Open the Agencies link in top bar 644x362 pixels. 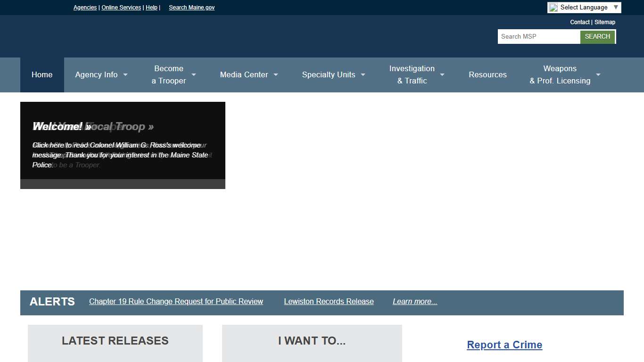85,8
